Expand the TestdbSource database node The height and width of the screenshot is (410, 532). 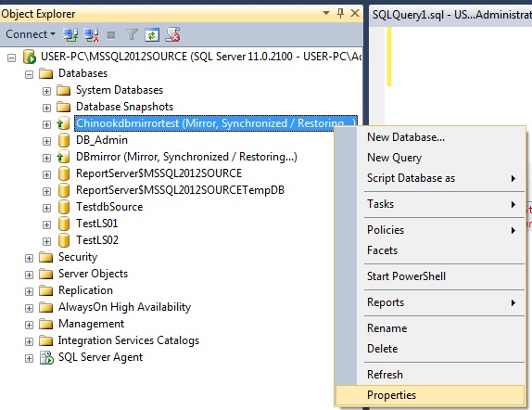(46, 208)
